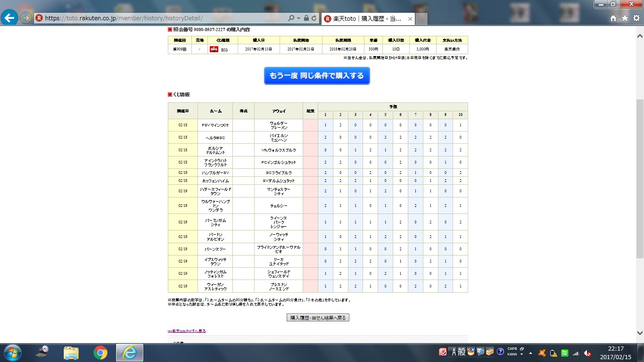Click the language bar restore icon
Screen dimensions: 644x362
coord(522,349)
